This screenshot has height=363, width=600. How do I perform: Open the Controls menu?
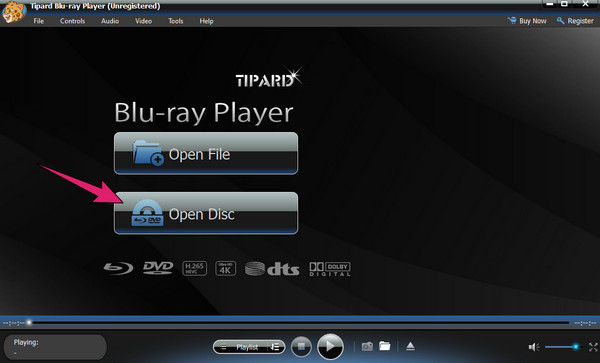(72, 21)
